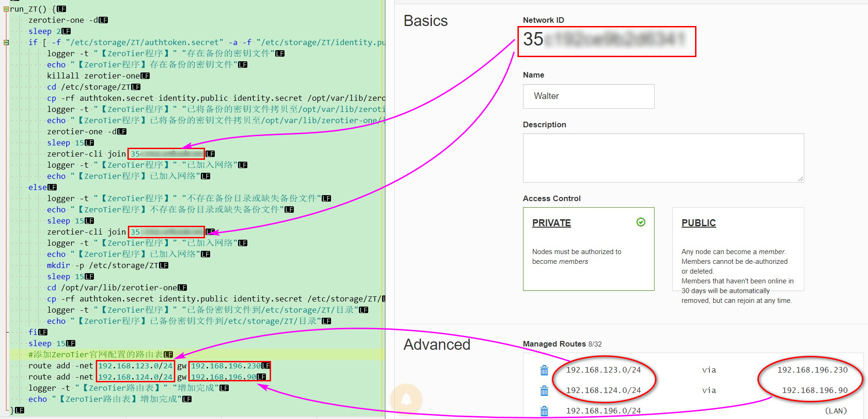Click the 'cd /opt/var/lib/zerotier-one' code line

click(x=112, y=288)
